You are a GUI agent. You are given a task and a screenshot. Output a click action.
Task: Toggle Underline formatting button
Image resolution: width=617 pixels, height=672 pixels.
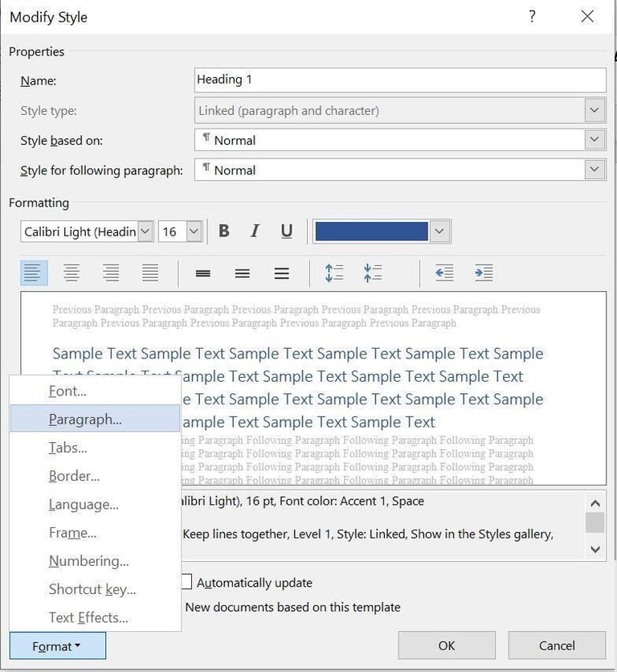(x=287, y=232)
